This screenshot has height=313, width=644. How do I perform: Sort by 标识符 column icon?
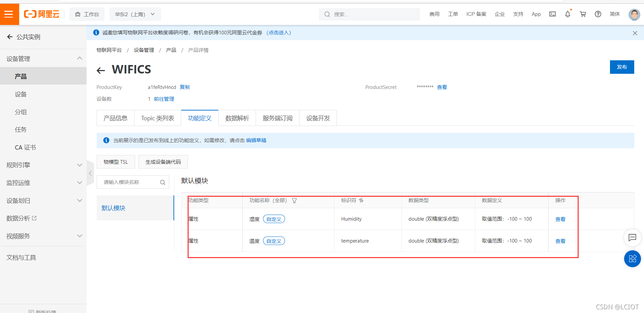point(361,200)
